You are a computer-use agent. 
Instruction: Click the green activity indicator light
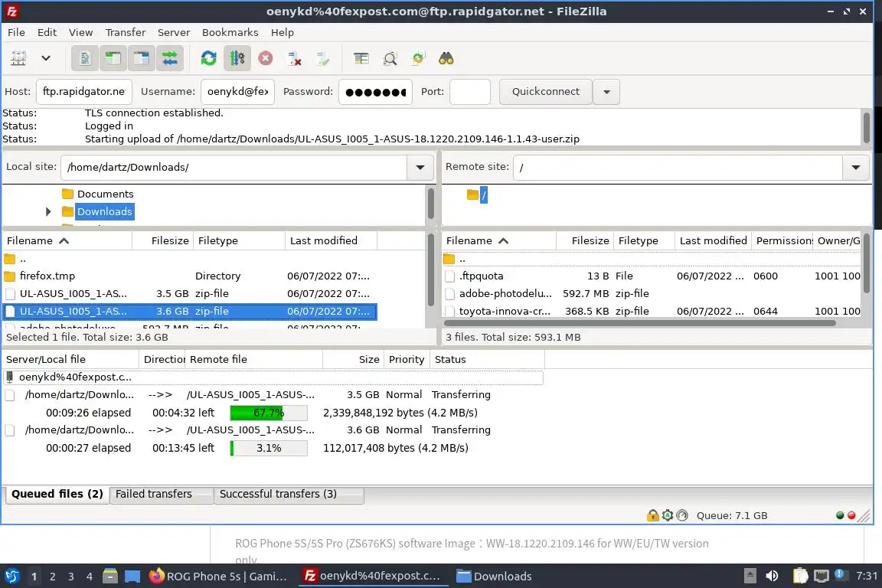pos(840,515)
